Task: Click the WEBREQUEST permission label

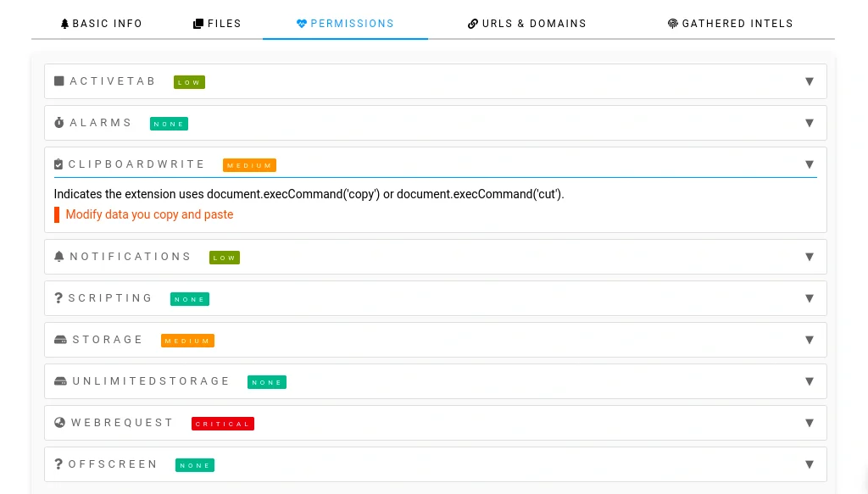Action: [x=122, y=423]
